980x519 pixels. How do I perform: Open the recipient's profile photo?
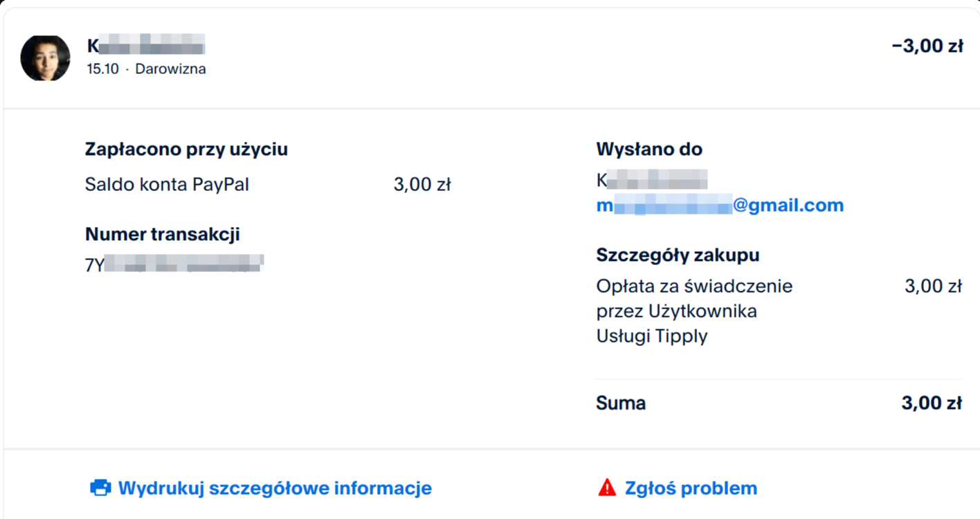[x=46, y=57]
